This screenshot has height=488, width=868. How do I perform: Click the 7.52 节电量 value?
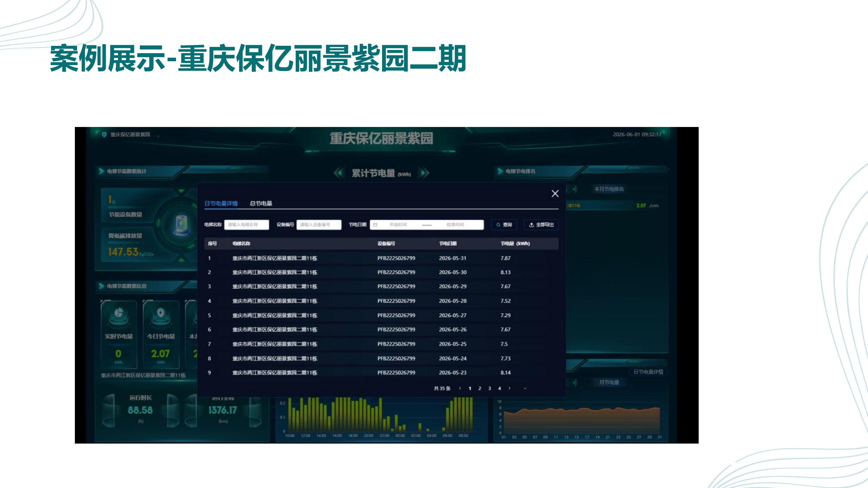tap(506, 301)
